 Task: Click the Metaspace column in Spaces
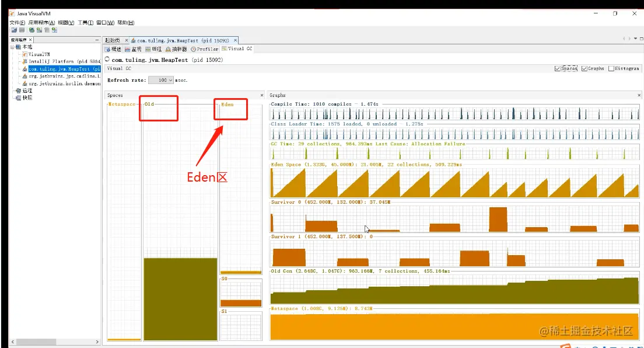[x=124, y=222]
